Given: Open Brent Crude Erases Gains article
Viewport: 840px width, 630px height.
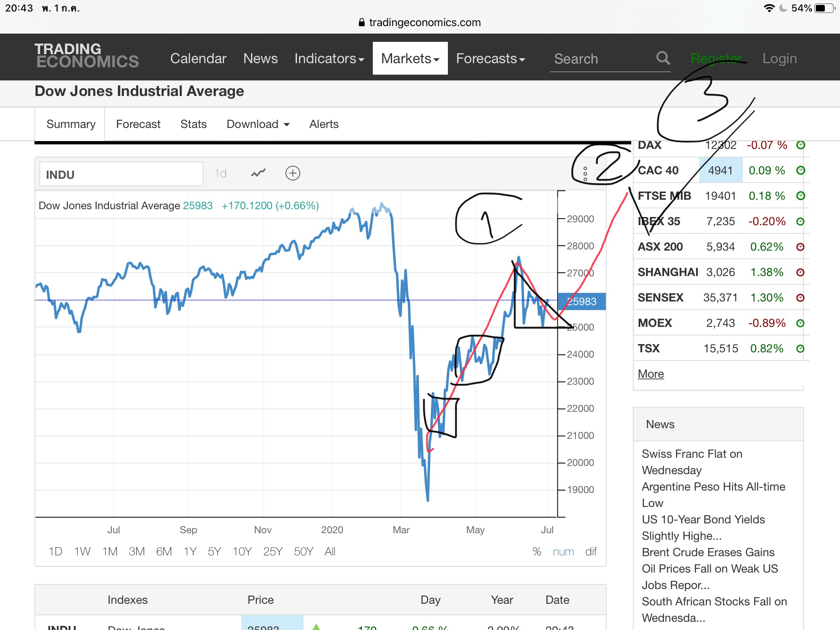Looking at the screenshot, I should [708, 552].
